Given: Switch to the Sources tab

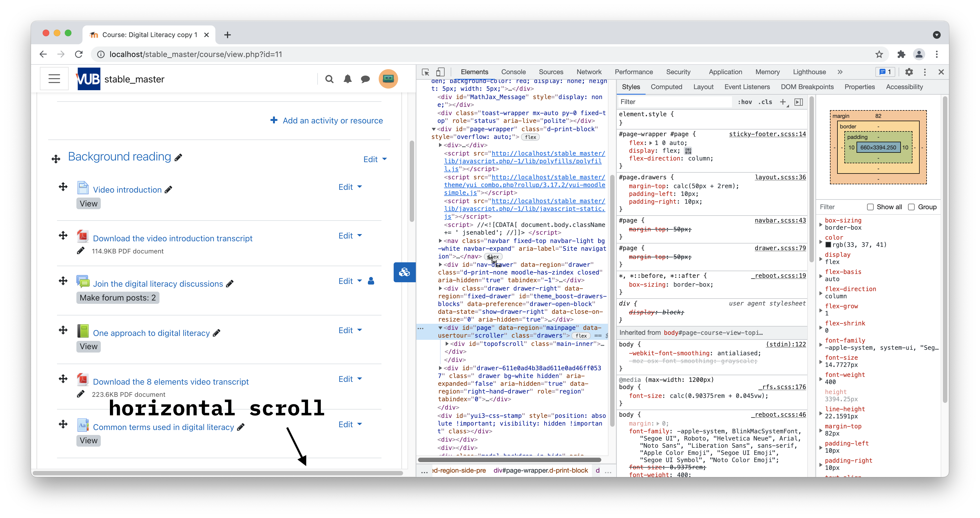Looking at the screenshot, I should (551, 72).
